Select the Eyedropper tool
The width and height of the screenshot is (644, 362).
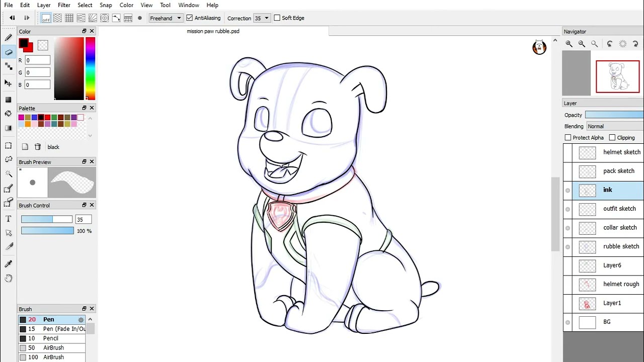point(8,263)
